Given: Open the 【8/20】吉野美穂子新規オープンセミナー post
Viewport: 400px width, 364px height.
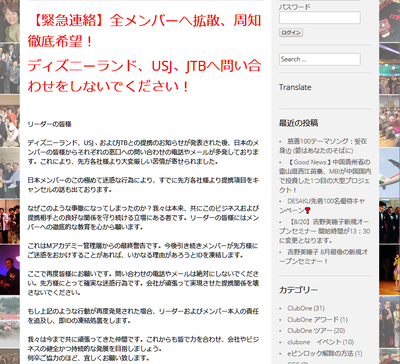Looking at the screenshot, I should (324, 231).
